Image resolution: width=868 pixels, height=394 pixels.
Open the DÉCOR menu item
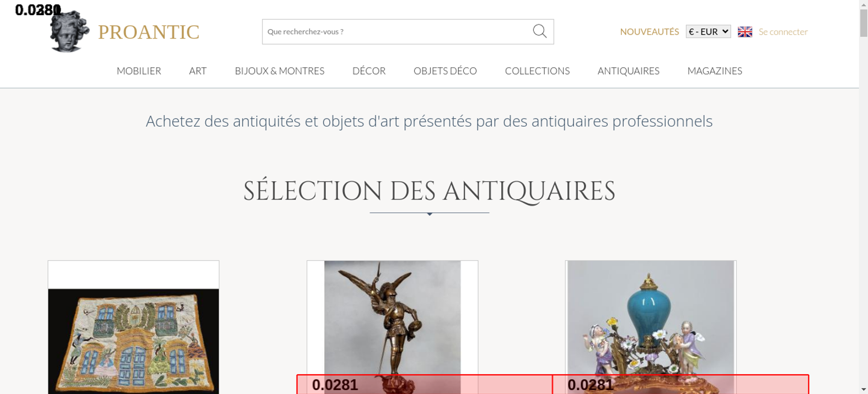pos(369,71)
